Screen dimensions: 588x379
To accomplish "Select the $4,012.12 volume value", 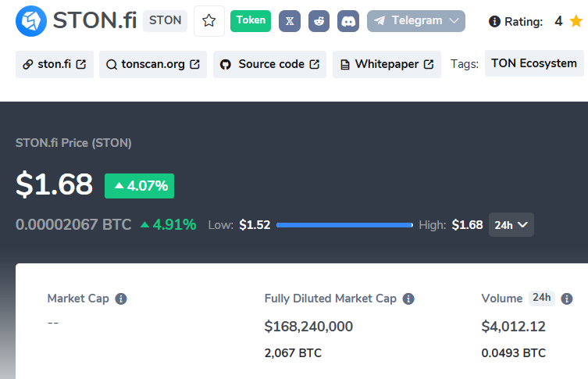I will (513, 327).
